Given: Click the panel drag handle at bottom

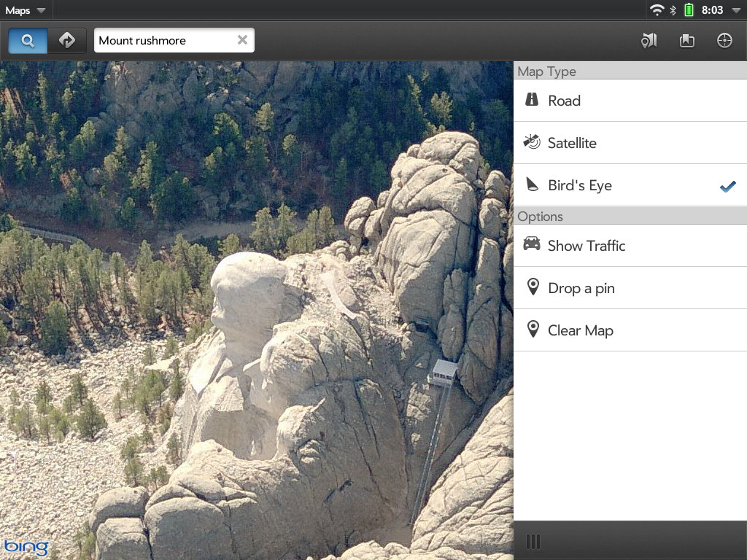Looking at the screenshot, I should 533,541.
